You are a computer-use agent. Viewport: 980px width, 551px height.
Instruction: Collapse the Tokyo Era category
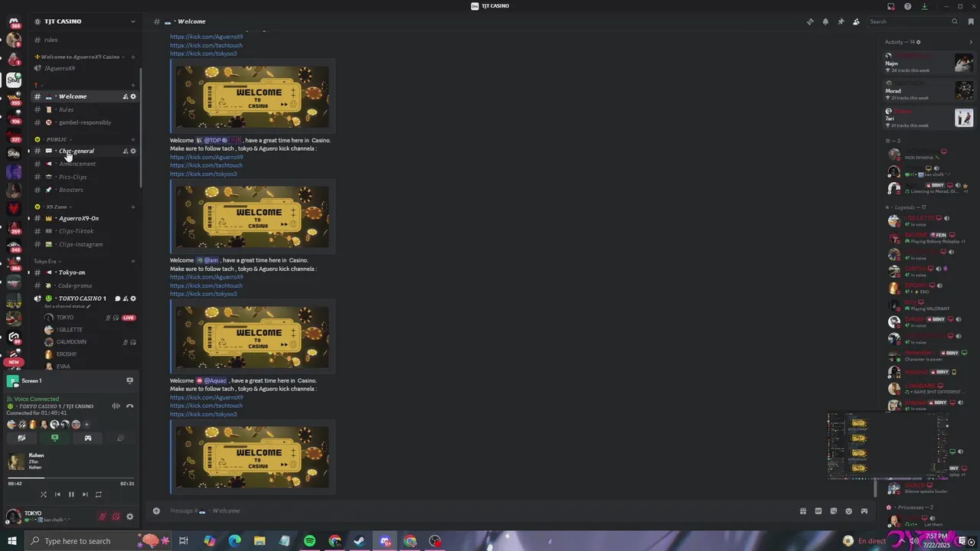click(46, 261)
